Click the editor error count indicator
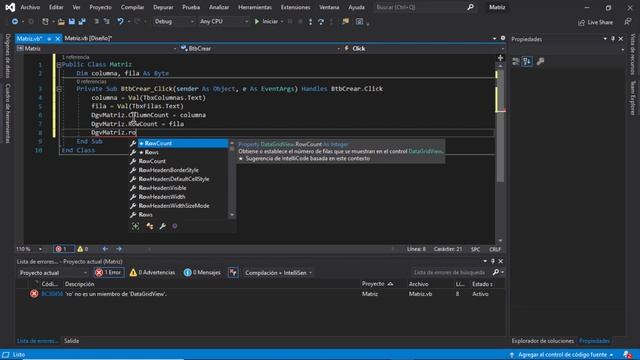Screen dimensions: 640x360 64,249
